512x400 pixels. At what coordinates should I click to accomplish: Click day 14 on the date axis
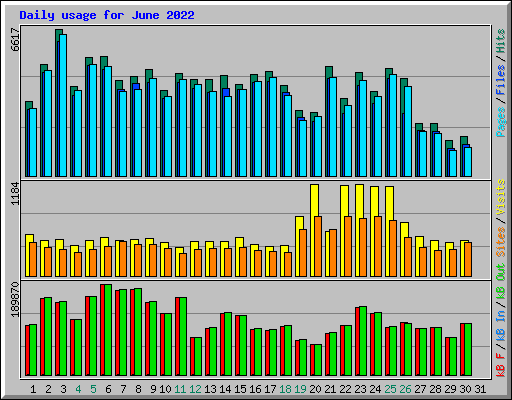225,389
